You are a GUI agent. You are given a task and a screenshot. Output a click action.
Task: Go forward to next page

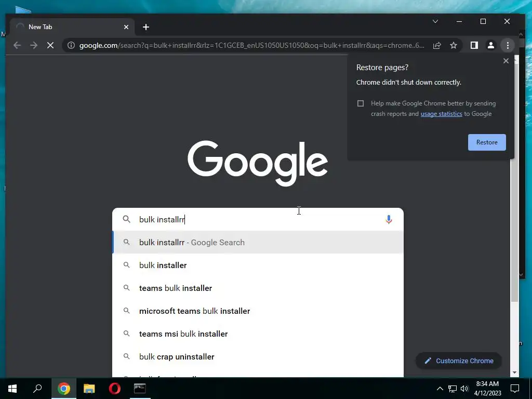[x=34, y=45]
